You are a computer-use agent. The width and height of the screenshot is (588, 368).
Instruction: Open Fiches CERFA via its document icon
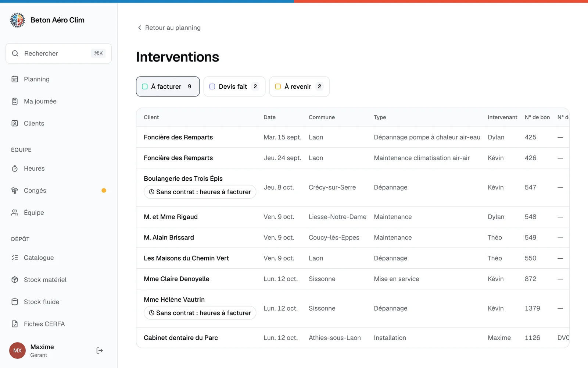pos(15,324)
